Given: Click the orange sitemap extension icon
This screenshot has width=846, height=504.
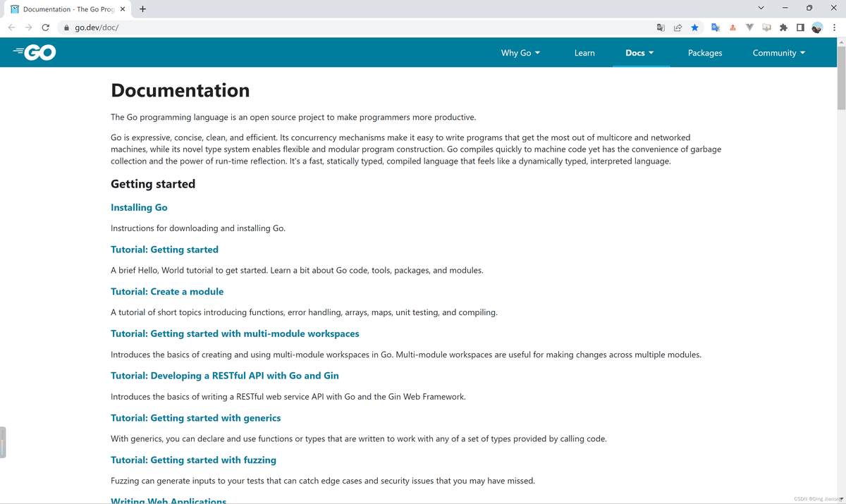Looking at the screenshot, I should coord(732,27).
